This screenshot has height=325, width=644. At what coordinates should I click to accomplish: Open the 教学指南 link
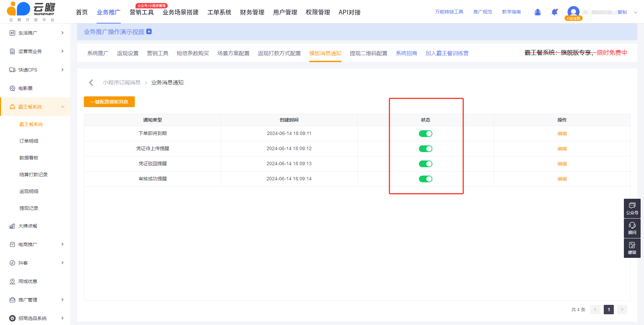[x=512, y=12]
